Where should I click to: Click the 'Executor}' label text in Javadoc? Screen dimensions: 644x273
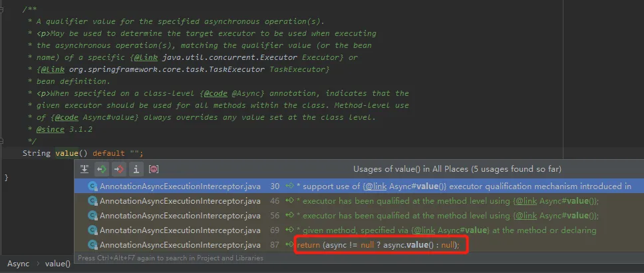click(323, 57)
